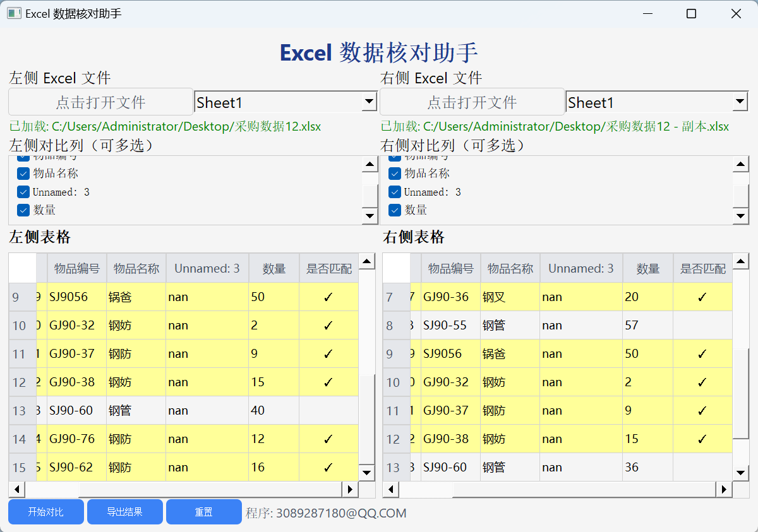Image resolution: width=758 pixels, height=532 pixels.
Task: Click SJ90-55 cell in right table
Action: pos(450,326)
